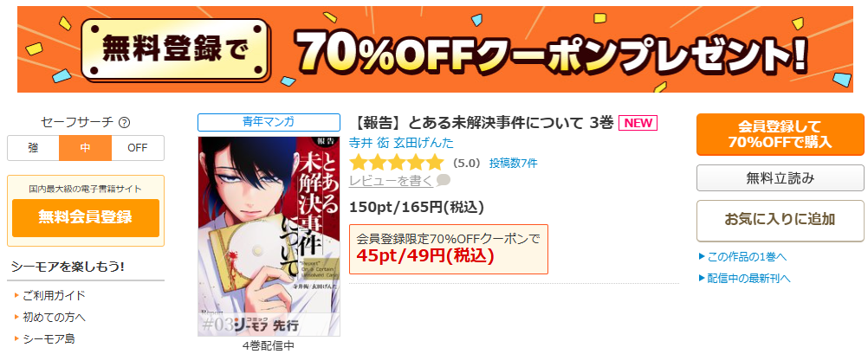Viewport: 868px width, 354px height.
Task: Click the manga cover thumbnail image
Action: [269, 236]
